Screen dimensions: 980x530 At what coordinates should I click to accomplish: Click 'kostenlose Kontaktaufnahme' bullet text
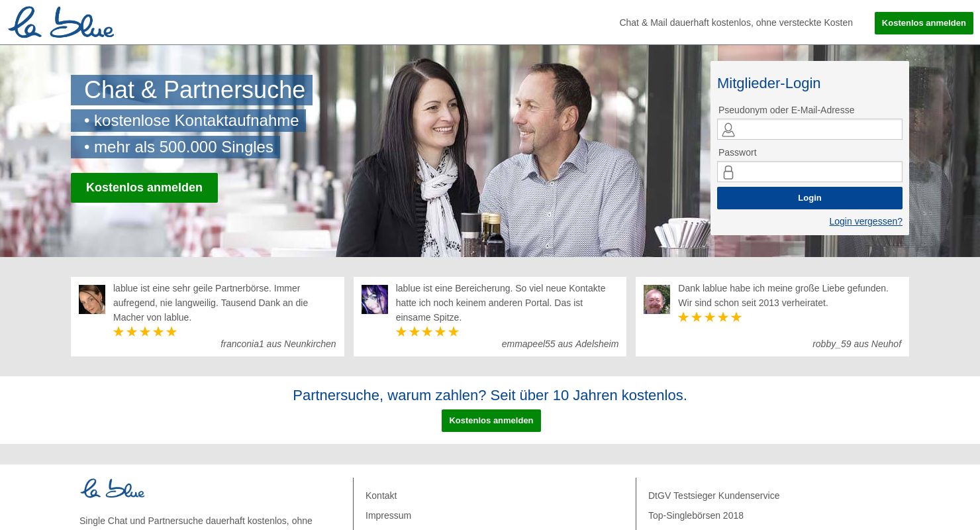pos(197,121)
